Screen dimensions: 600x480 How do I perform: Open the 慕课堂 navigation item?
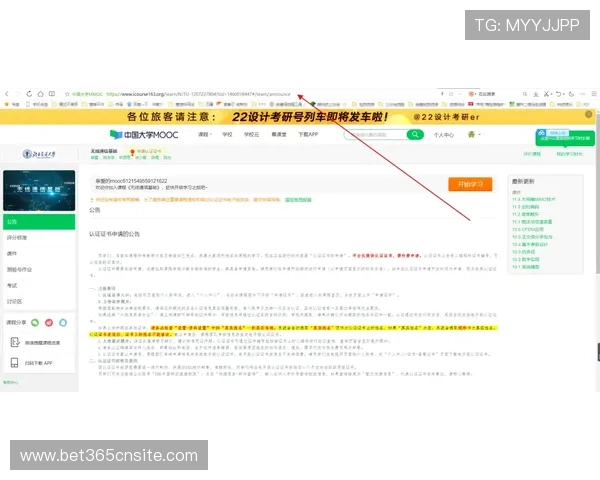tap(279, 134)
